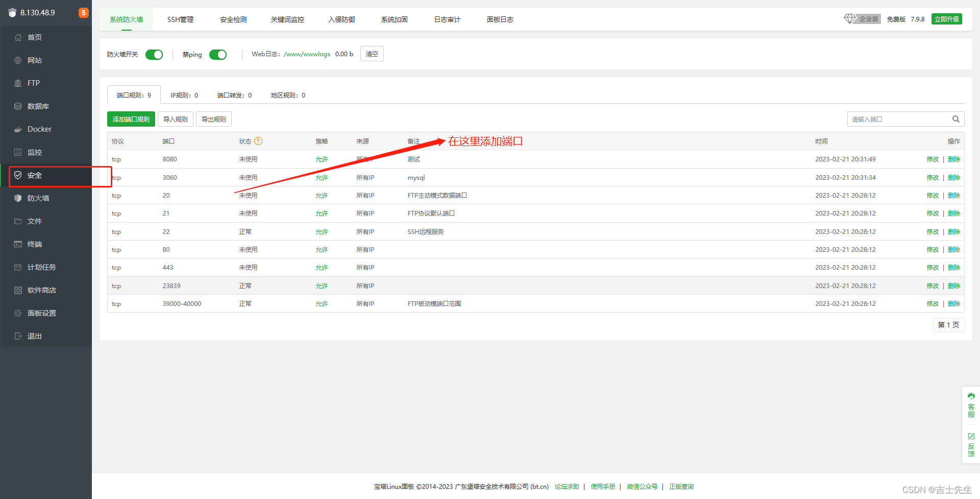
Task: Toggle the 防火墙开关 switch
Action: tap(154, 55)
